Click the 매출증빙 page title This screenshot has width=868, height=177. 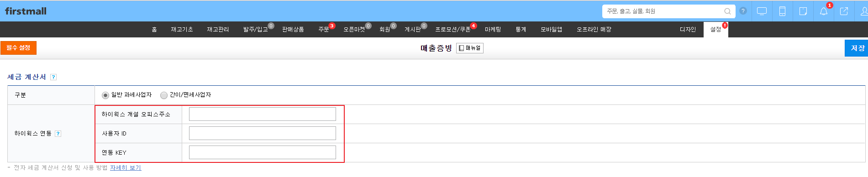coord(436,48)
